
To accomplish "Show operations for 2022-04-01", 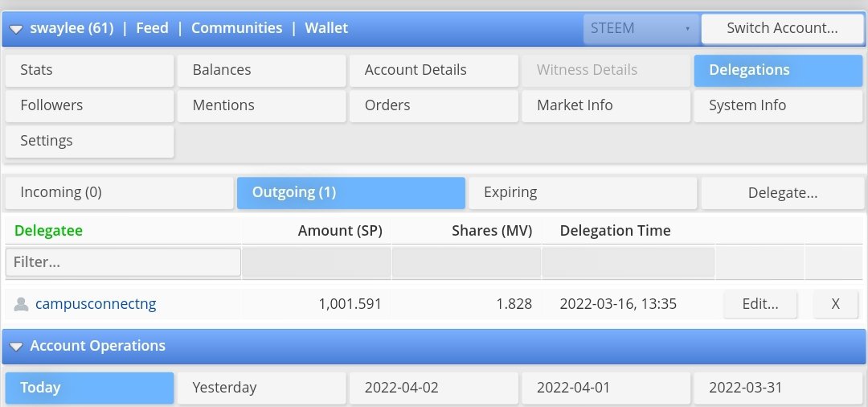I will (x=605, y=388).
